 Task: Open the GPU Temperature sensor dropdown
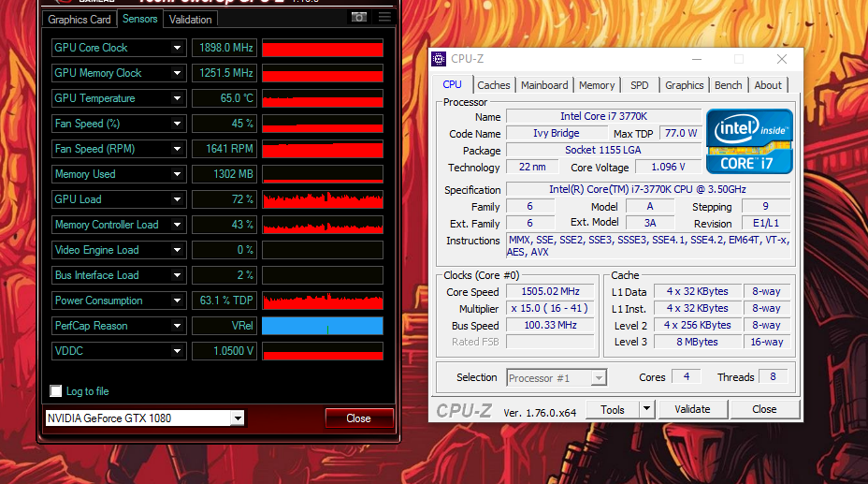(x=177, y=98)
